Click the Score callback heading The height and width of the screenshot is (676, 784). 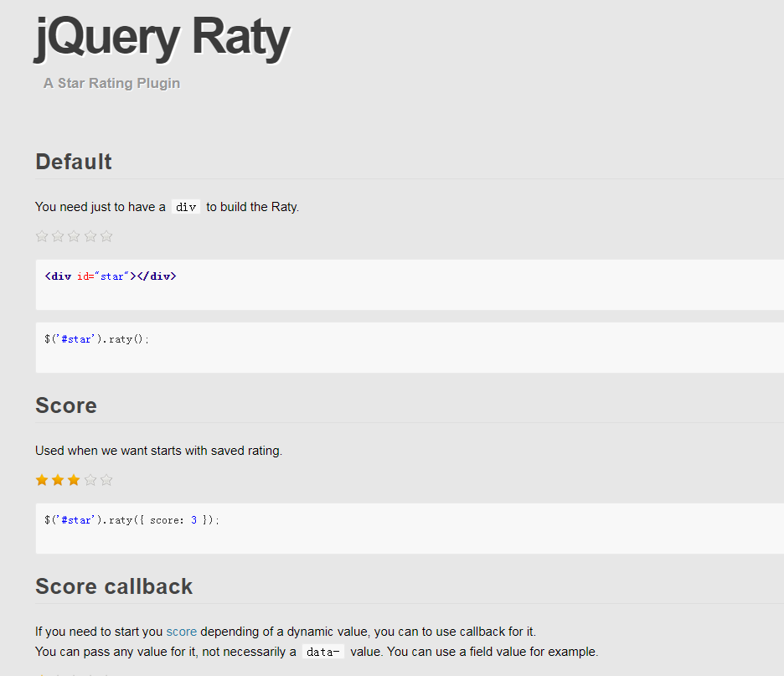(114, 586)
